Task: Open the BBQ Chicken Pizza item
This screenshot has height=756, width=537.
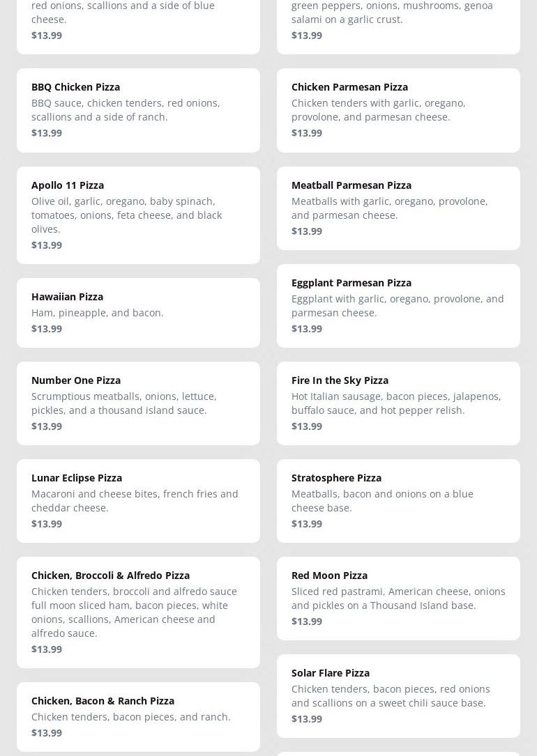Action: [138, 110]
